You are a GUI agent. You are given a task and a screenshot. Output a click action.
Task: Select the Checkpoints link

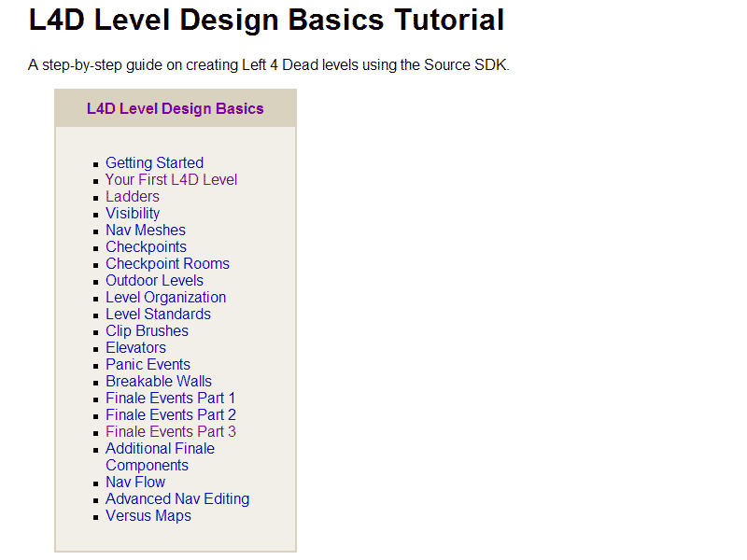click(146, 247)
